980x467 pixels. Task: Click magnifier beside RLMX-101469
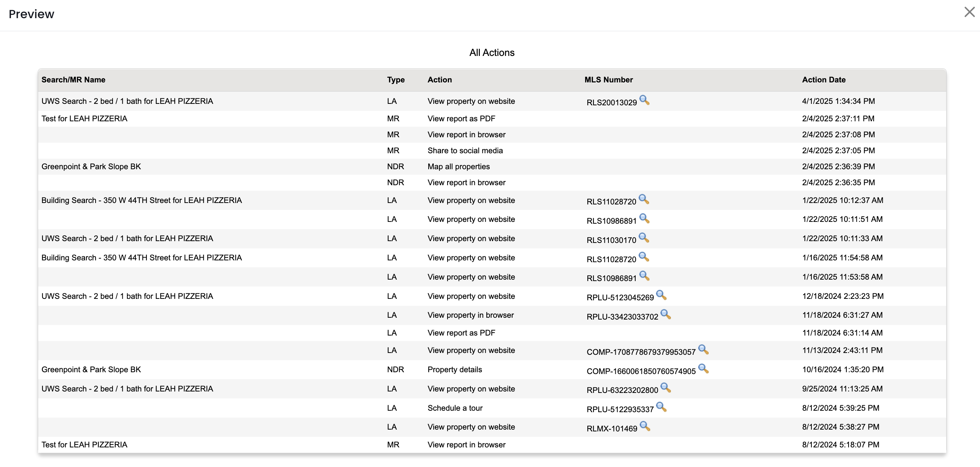click(645, 426)
